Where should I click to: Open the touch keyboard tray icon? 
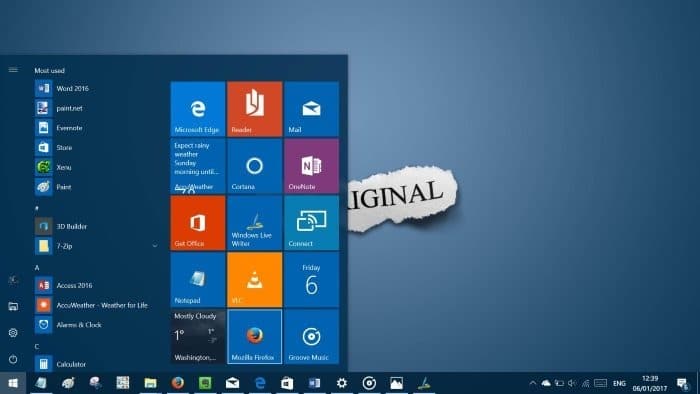600,383
